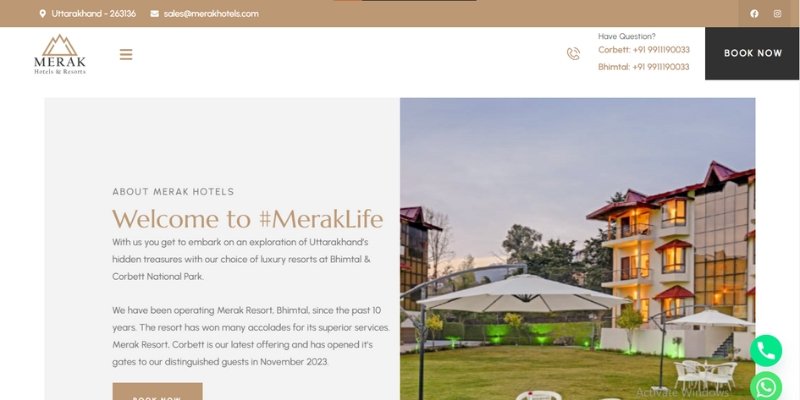Call the Corbett phone number link
800x400 pixels.
tap(643, 49)
